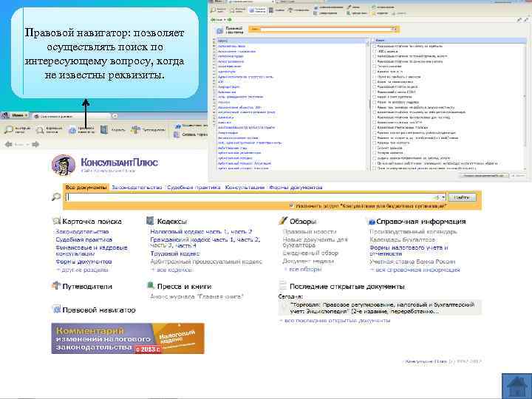Screen dimensions: 532x399
Task: Open Карточка поиска from the toolbar icon
Action: click(41, 129)
